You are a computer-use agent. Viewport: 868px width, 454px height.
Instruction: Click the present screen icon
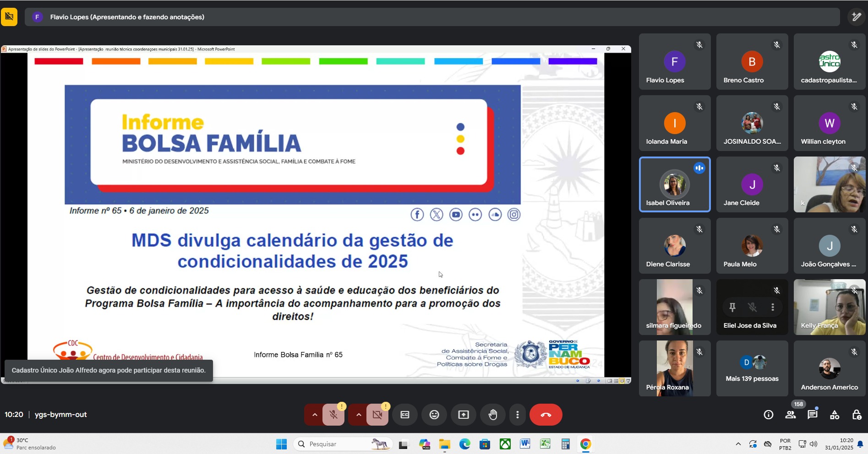[464, 415]
